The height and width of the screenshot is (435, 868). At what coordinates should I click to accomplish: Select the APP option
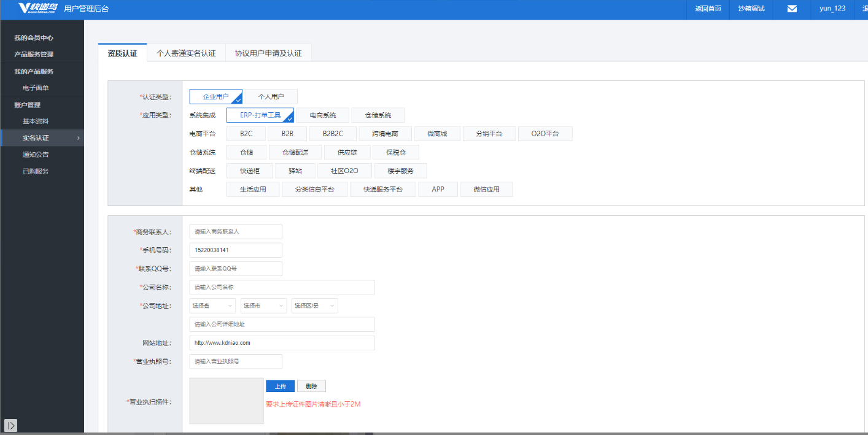point(438,190)
